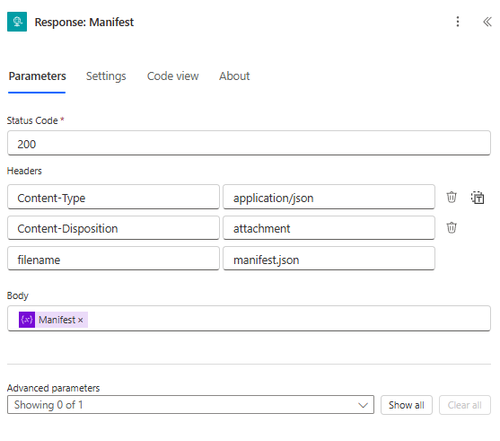The image size is (500, 441).
Task: Select the Parameters tab
Action: (37, 76)
